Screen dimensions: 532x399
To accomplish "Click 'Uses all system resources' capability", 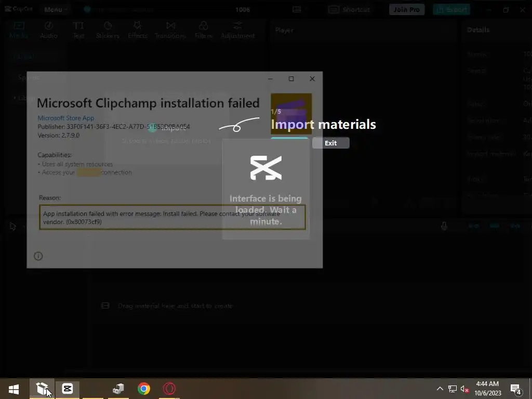I will point(77,164).
